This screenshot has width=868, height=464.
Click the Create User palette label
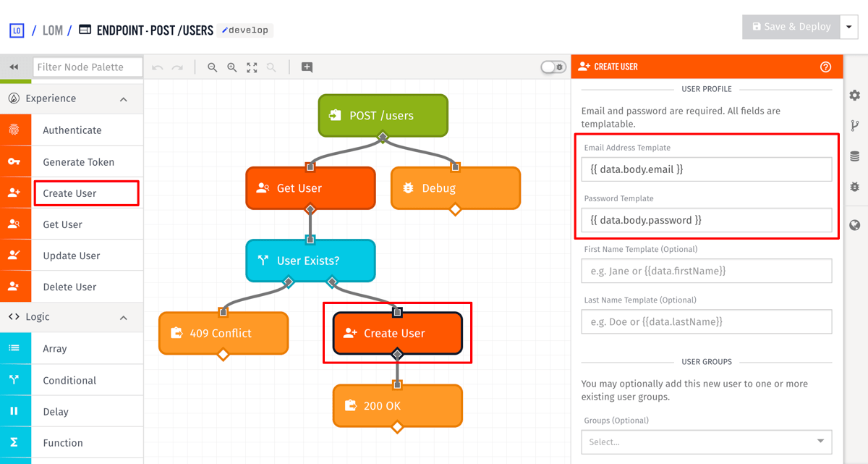point(69,193)
